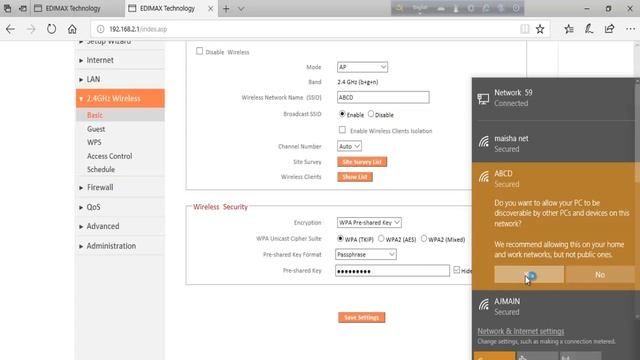Viewport: 640px width, 360px height.
Task: Open browser settings and more menu
Action: coord(630,29)
